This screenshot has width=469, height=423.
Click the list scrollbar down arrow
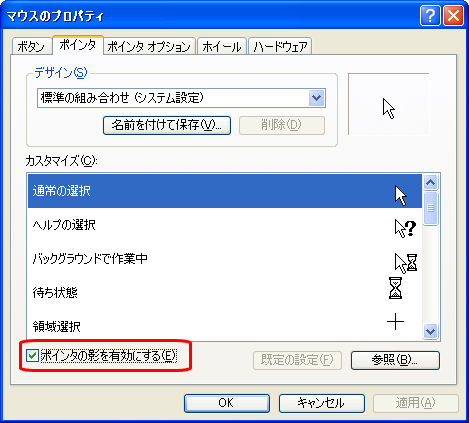coord(430,331)
